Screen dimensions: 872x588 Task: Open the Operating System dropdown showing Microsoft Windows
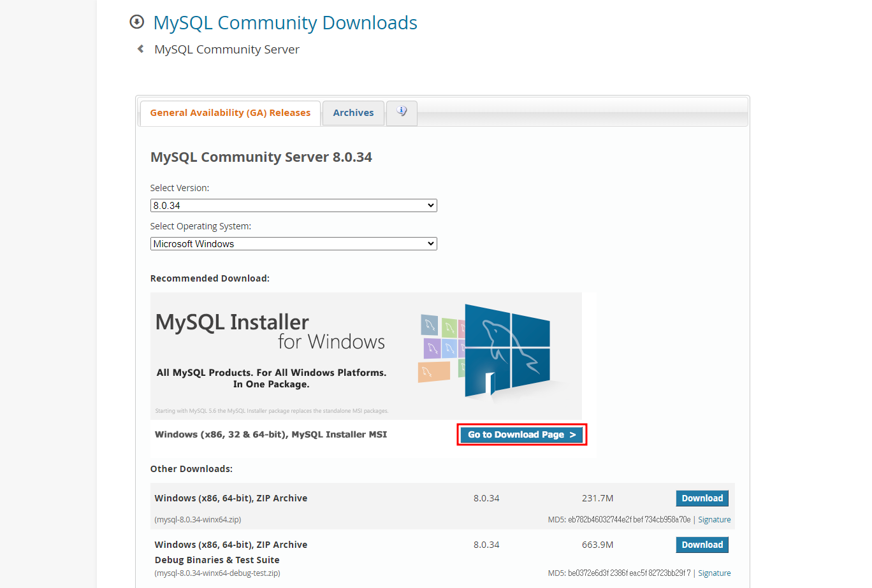[x=293, y=243]
